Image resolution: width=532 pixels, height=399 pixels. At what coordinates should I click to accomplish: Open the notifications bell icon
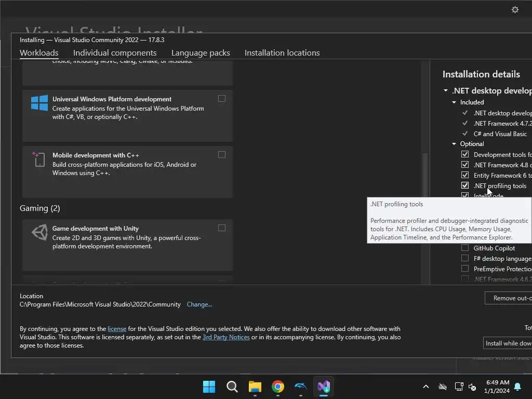pyautogui.click(x=518, y=387)
